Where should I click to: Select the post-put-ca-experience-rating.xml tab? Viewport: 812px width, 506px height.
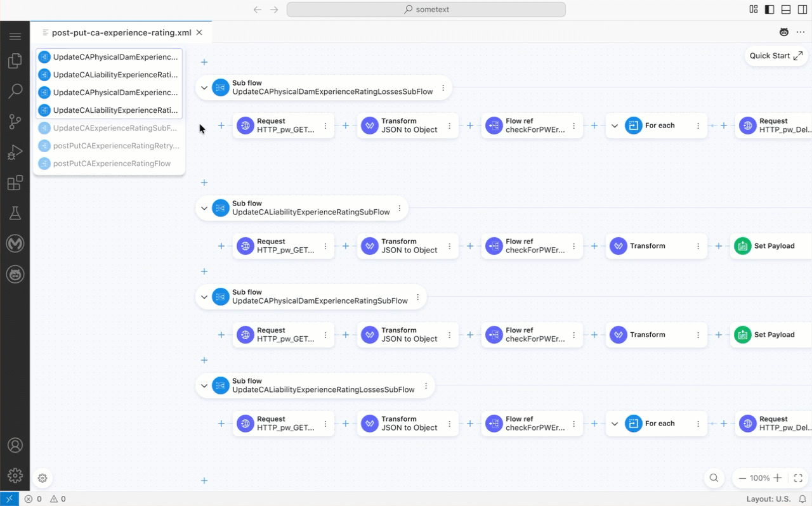pyautogui.click(x=121, y=32)
